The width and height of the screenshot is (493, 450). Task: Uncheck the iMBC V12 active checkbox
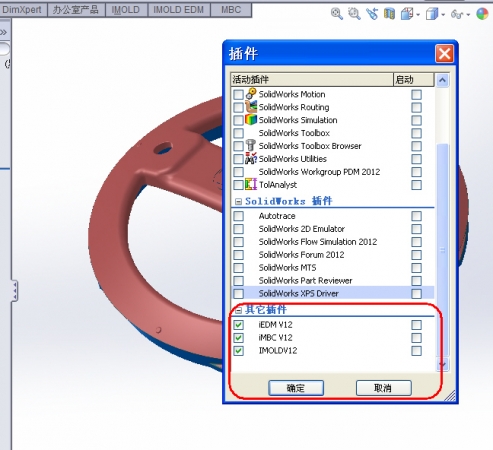(x=238, y=338)
